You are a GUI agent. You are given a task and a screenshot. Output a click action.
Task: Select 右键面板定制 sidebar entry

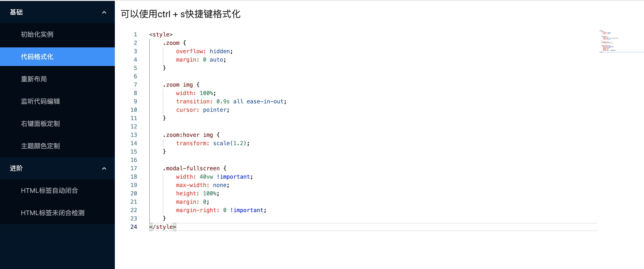click(x=40, y=123)
